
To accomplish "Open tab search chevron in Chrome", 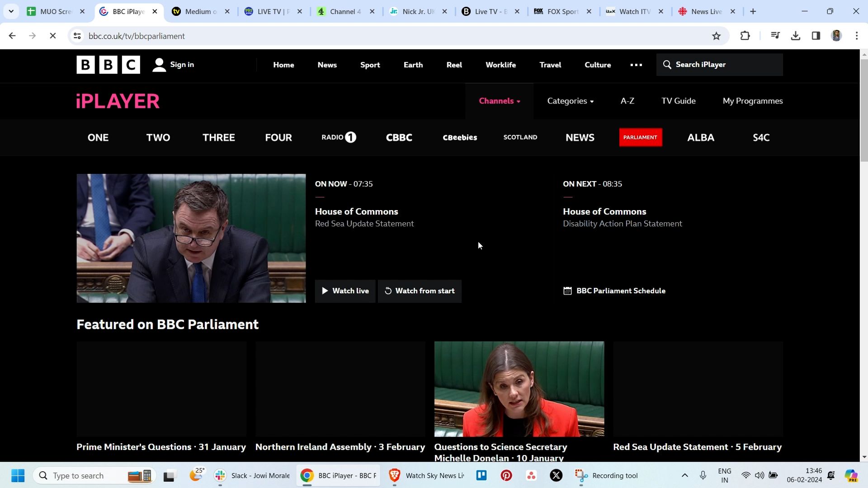I will [11, 11].
